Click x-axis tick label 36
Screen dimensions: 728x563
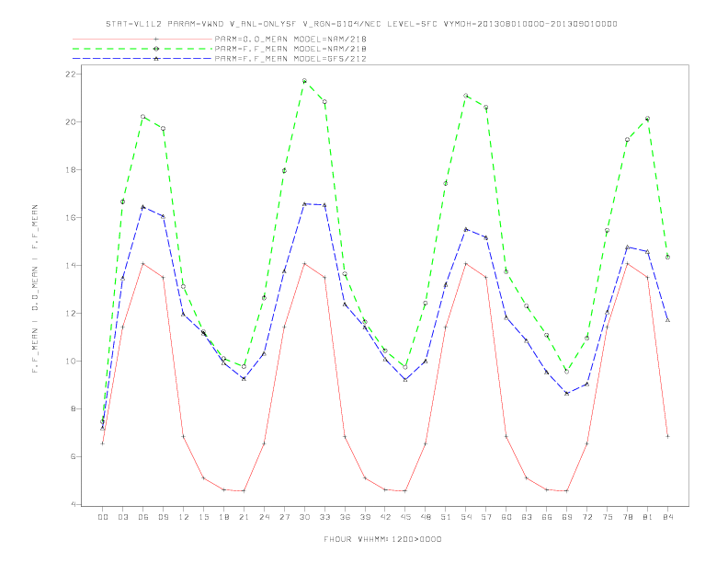point(345,517)
